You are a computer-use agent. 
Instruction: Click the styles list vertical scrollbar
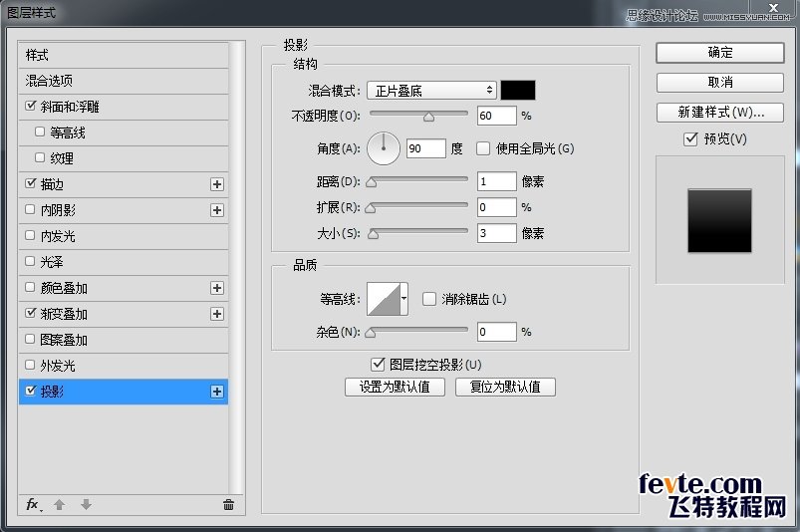(x=236, y=268)
